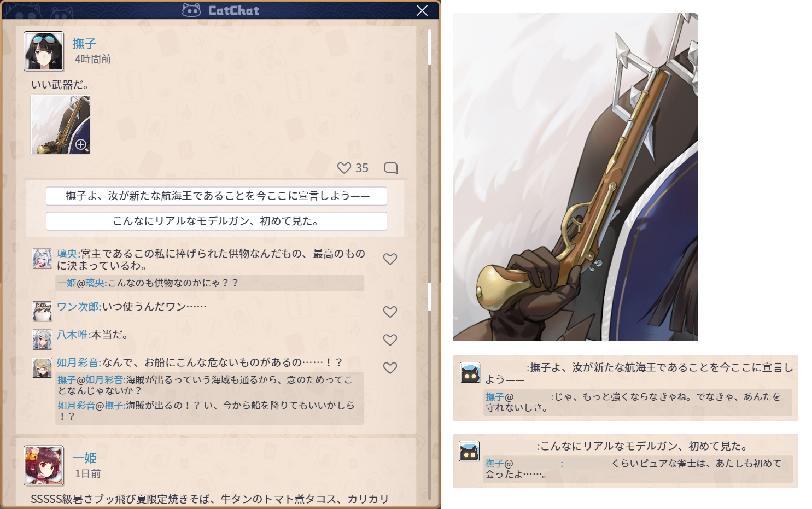Open the 撫子 username link on the first post
This screenshot has width=812, height=509.
(x=84, y=43)
